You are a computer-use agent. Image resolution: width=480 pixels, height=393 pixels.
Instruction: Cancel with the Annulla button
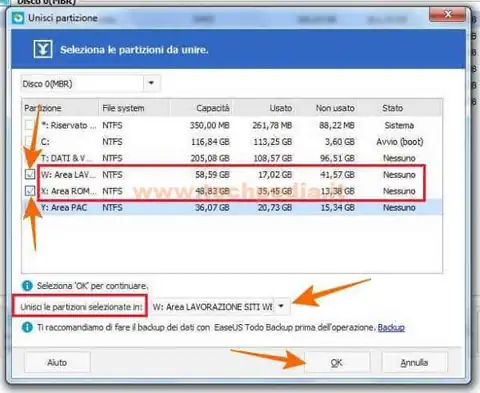click(x=414, y=362)
